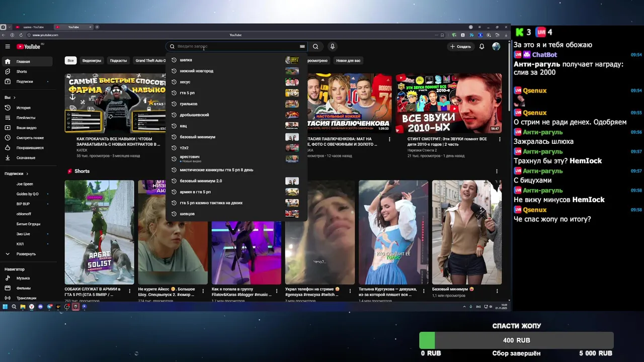Choose search suggestion шапка

click(x=235, y=60)
